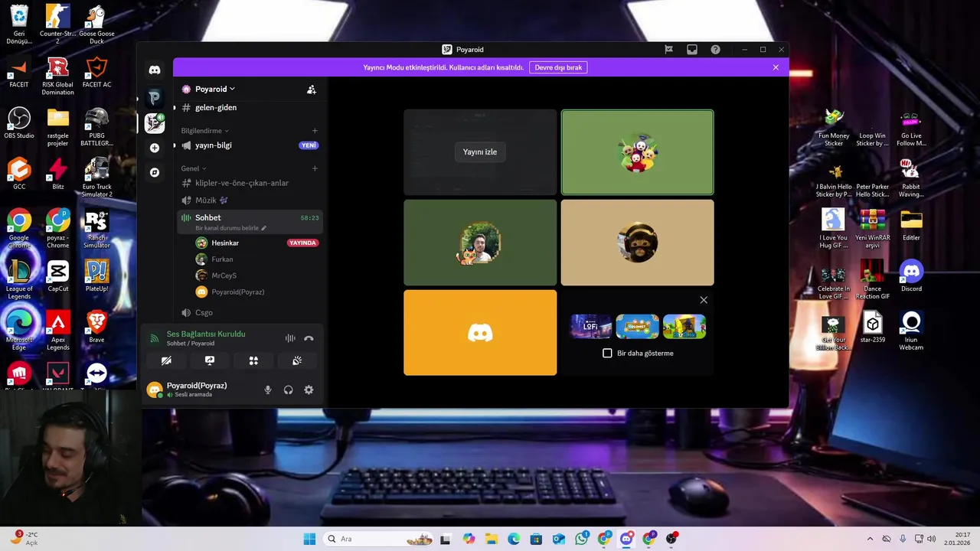Collapse the Genel category
This screenshot has width=980, height=551.
click(x=193, y=168)
